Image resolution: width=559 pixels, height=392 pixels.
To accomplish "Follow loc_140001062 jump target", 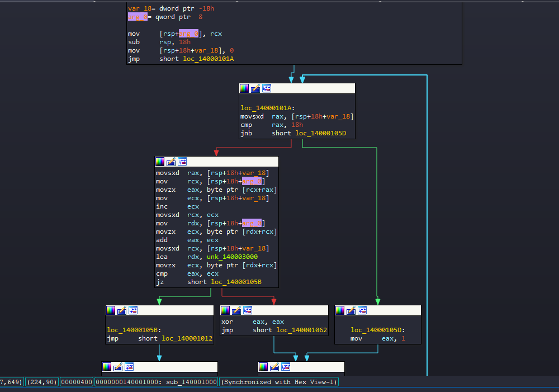I will click(302, 330).
